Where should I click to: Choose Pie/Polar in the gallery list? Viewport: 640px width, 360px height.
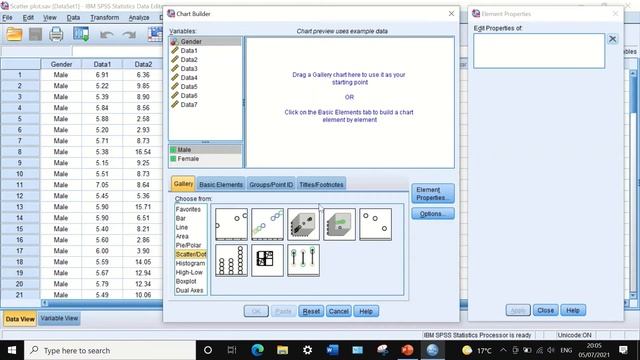point(188,245)
